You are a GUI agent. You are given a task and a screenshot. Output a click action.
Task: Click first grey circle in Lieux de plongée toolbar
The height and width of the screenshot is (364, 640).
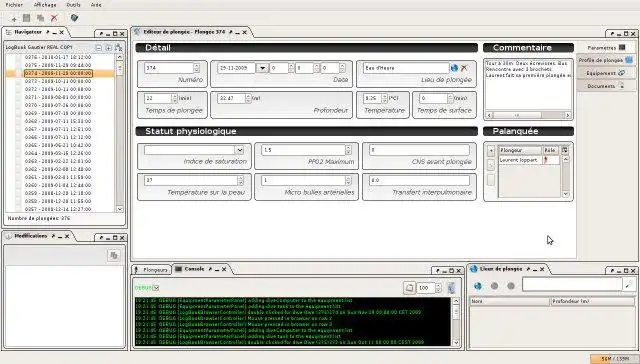click(x=495, y=286)
